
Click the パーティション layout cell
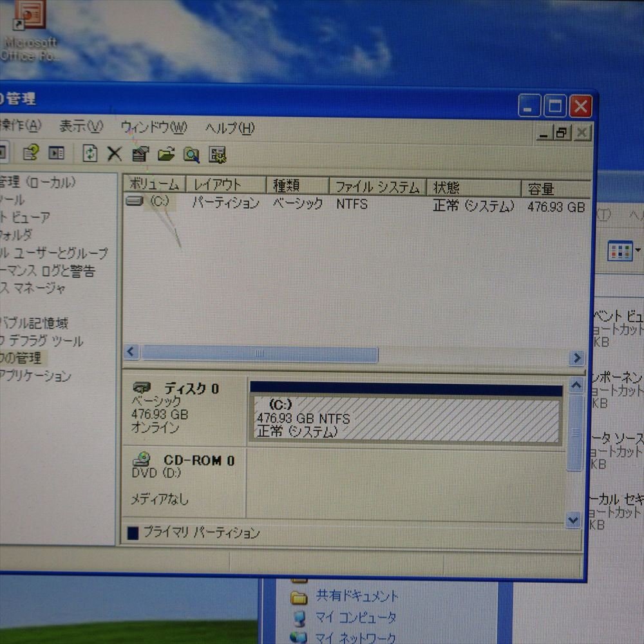pos(226,202)
